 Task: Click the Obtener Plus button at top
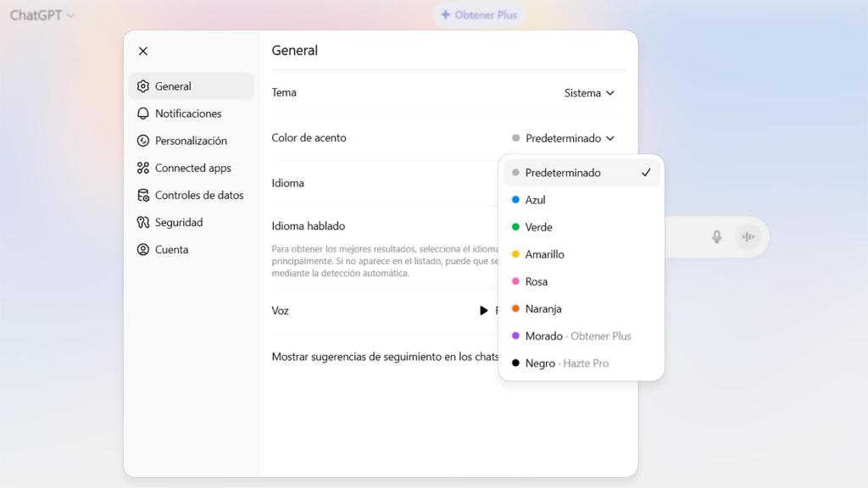(x=479, y=15)
